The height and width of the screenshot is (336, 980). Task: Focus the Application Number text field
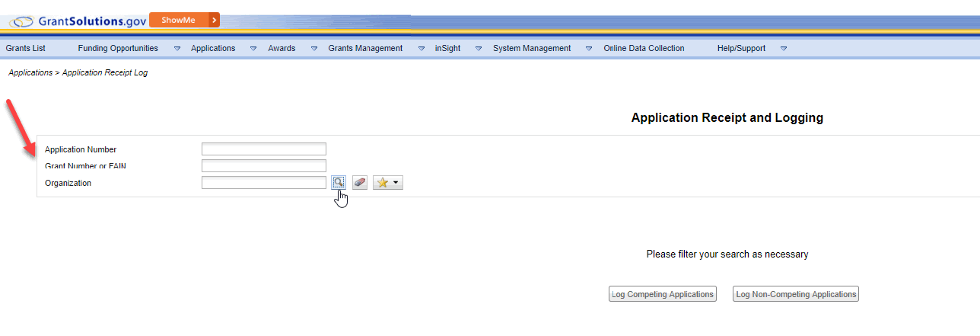(x=263, y=149)
